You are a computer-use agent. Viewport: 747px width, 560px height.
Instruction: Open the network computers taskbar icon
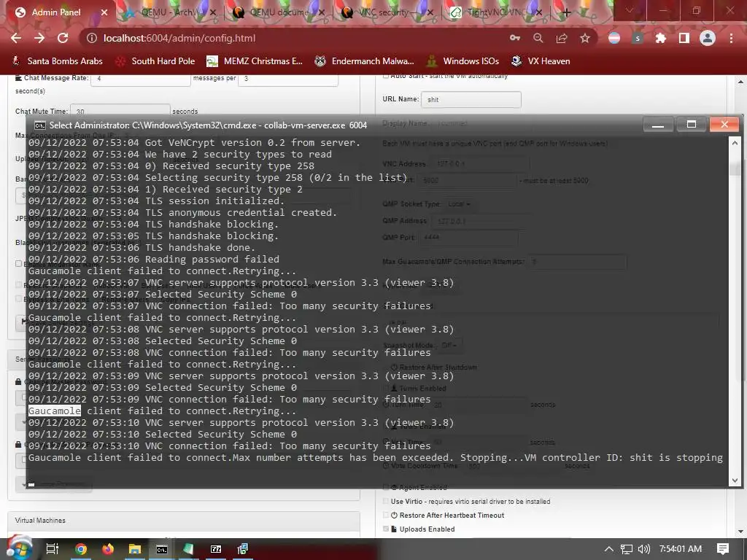pyautogui.click(x=243, y=549)
